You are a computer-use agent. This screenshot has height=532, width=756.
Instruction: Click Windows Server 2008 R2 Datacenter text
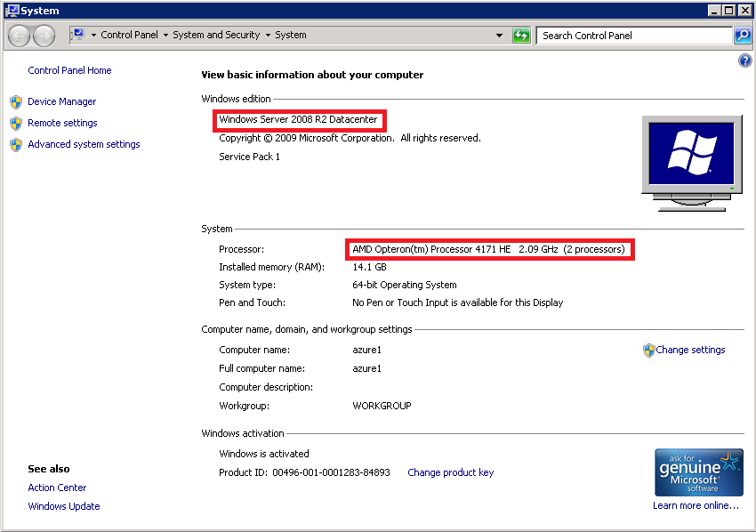point(298,119)
